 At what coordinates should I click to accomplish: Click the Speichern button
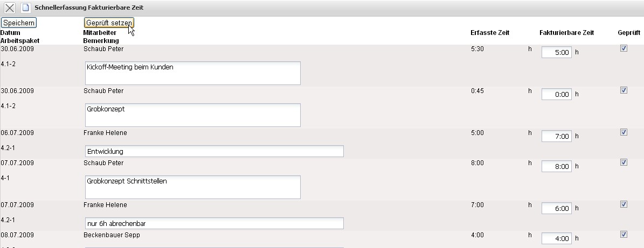(19, 23)
